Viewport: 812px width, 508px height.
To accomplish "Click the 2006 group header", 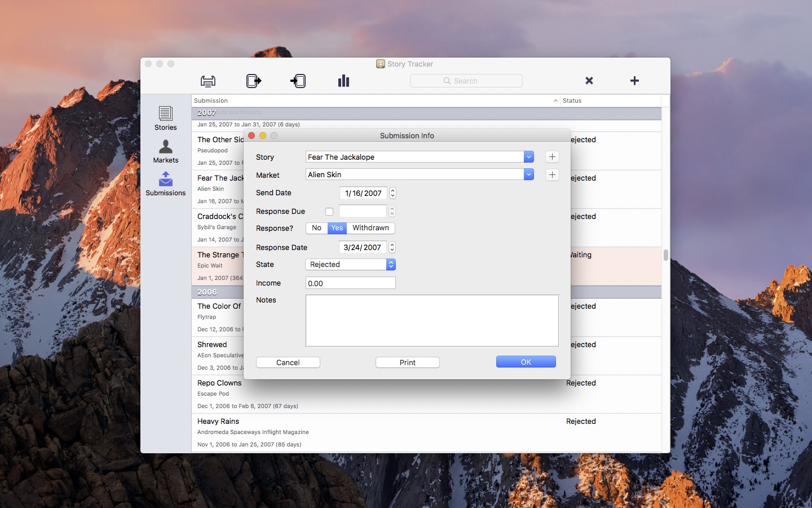I will (x=426, y=292).
